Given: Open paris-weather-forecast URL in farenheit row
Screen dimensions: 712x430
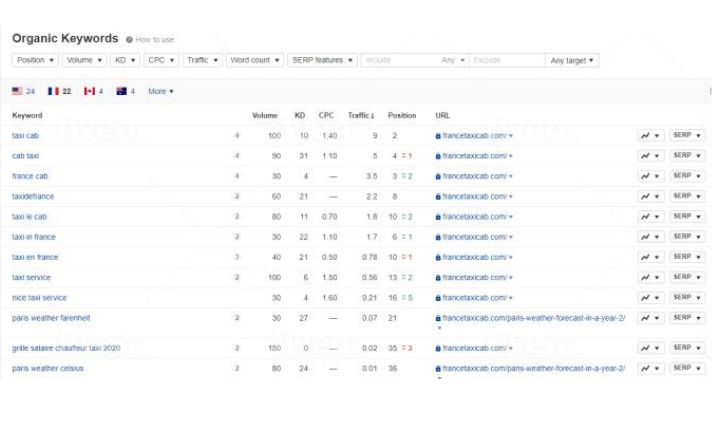Looking at the screenshot, I should 534,318.
